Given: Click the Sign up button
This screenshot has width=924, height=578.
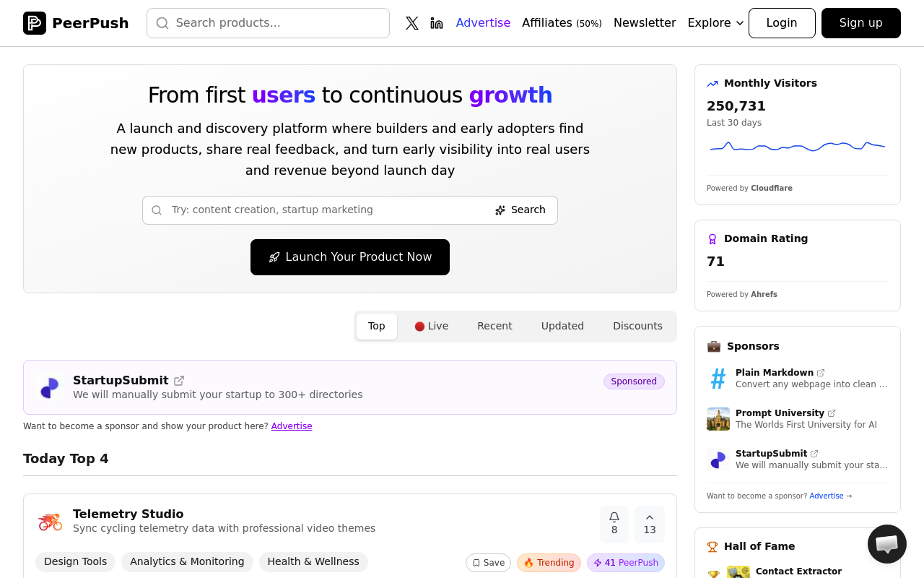Looking at the screenshot, I should click(x=861, y=23).
